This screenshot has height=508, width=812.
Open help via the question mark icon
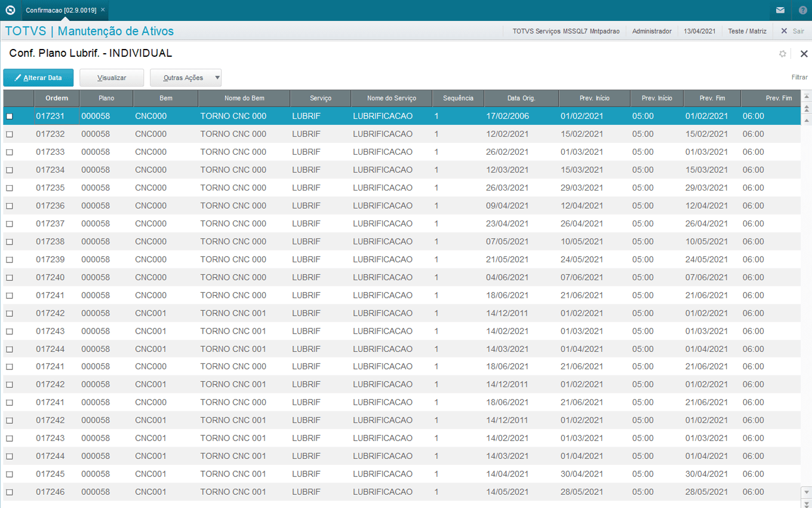point(802,10)
